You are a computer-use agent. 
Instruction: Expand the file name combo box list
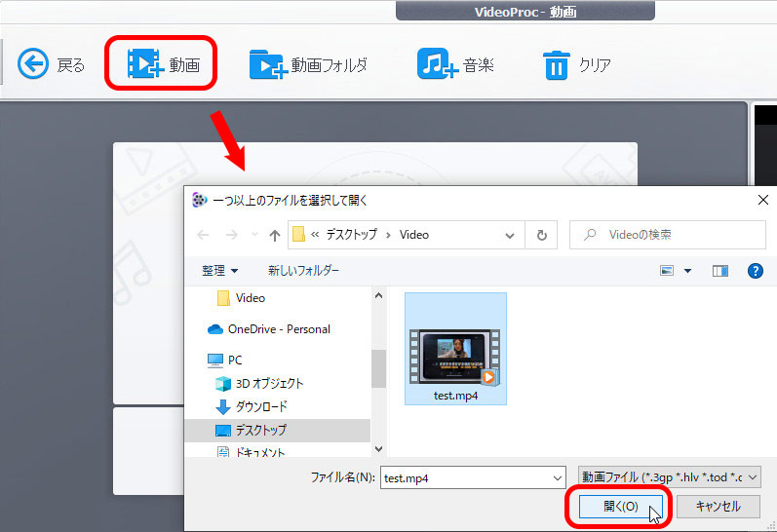click(x=558, y=477)
